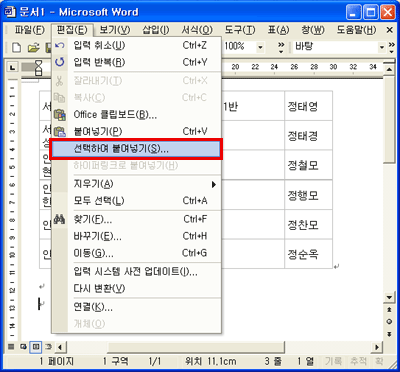Screen dimensions: 400x372
Task: Click the New blank document toolbar icon
Action: click(17, 48)
